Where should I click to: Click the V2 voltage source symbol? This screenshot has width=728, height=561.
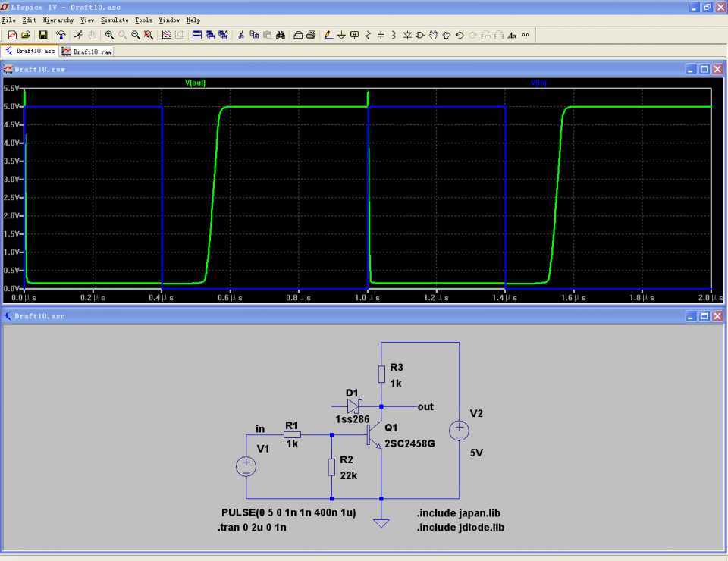coord(460,431)
